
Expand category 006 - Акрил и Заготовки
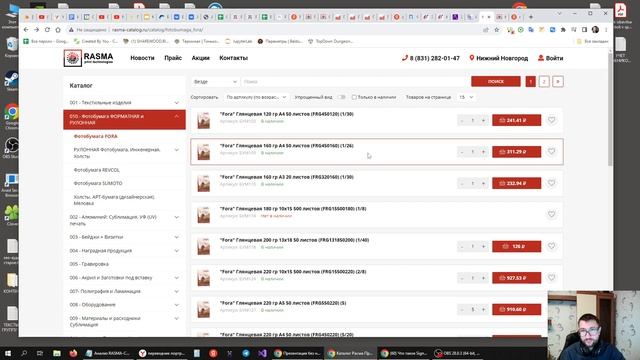pos(176,278)
